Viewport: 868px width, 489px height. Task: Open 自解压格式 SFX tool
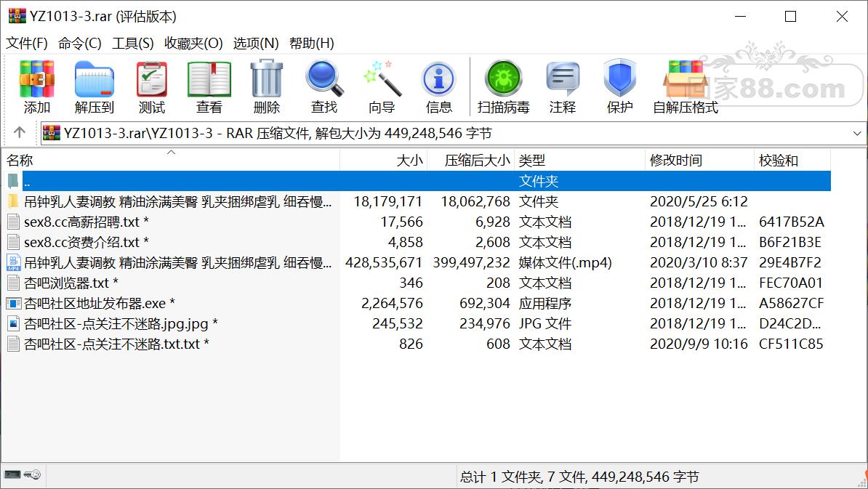(x=686, y=87)
